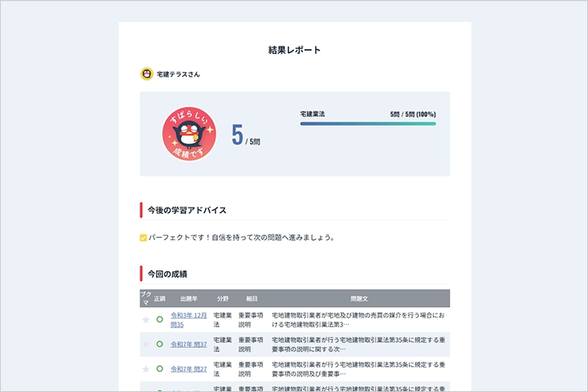Click the 正誤 column header
This screenshot has height=392, width=588.
[160, 299]
